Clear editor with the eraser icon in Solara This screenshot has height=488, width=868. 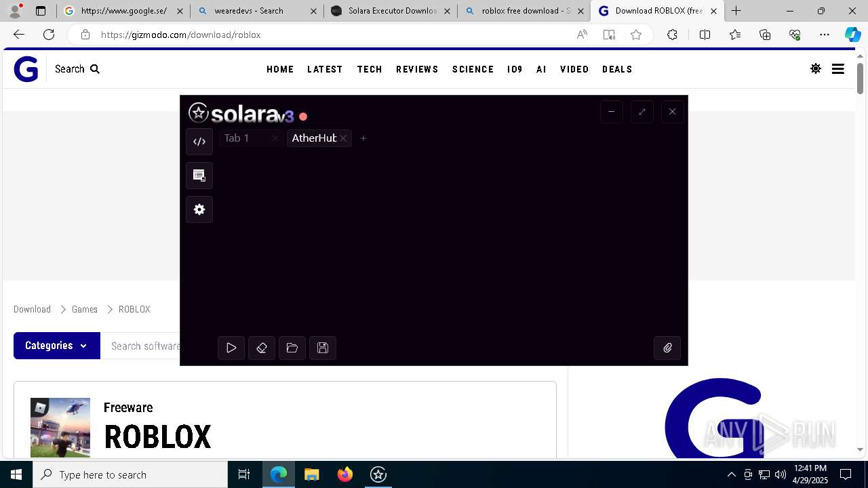262,348
